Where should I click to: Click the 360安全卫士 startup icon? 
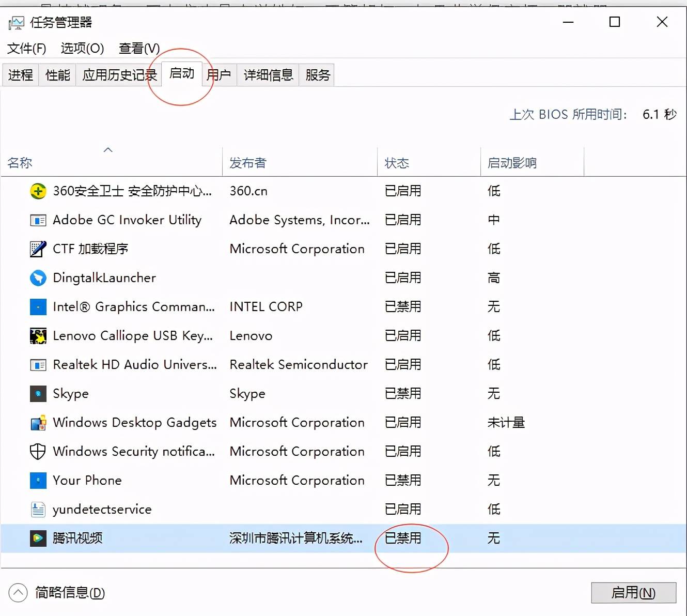(x=38, y=191)
